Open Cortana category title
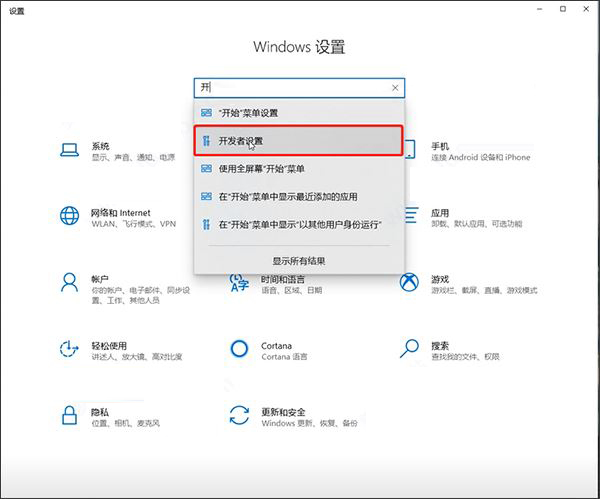The image size is (600, 499). (x=276, y=346)
